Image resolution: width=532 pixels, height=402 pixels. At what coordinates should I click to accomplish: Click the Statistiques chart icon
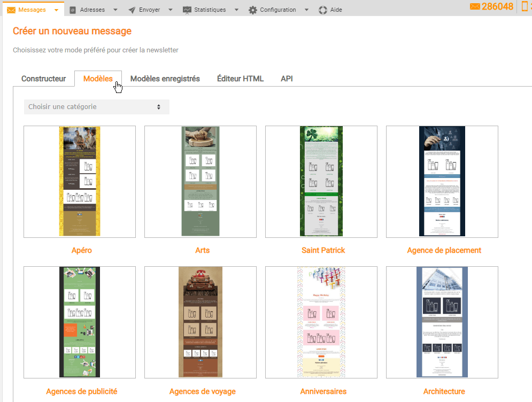pyautogui.click(x=187, y=10)
